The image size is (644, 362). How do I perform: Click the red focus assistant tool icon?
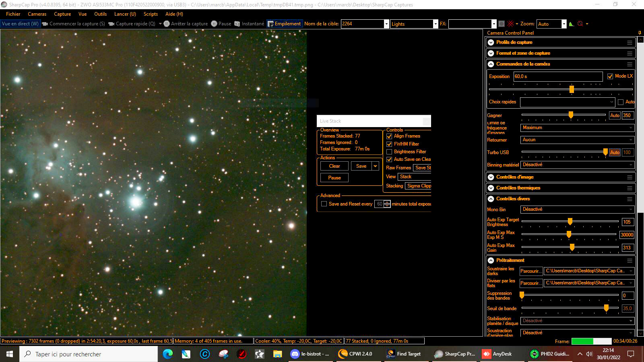(x=580, y=24)
